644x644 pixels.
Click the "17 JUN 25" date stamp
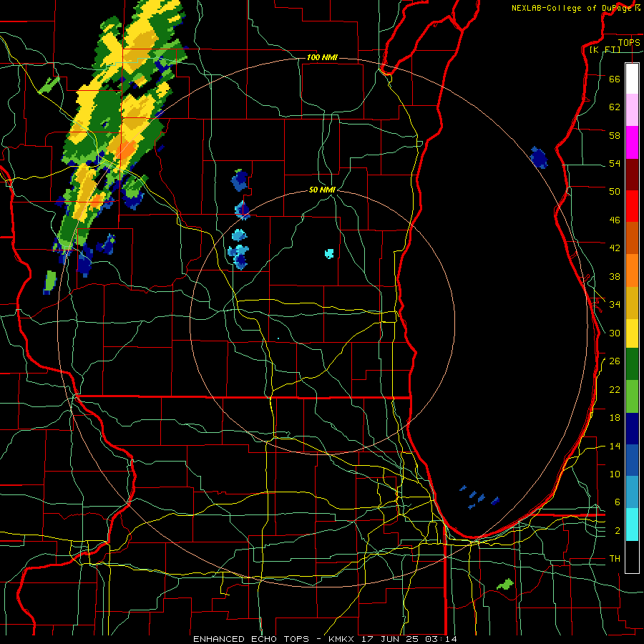391,639
